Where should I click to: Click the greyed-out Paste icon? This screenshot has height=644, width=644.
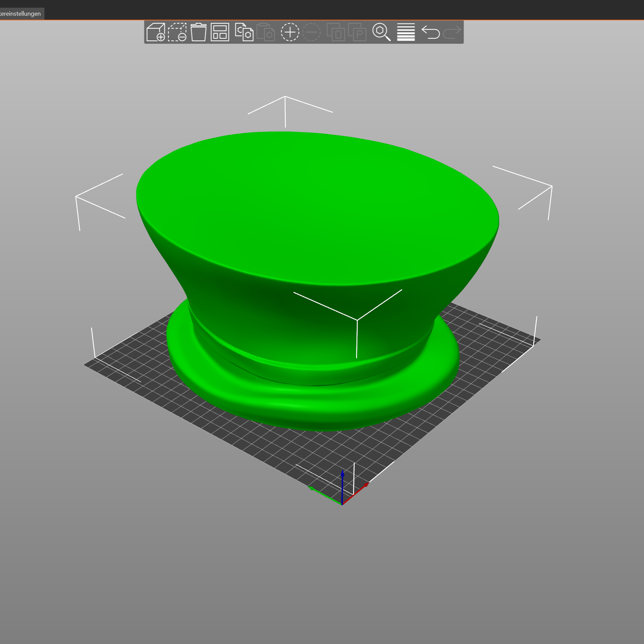tap(266, 32)
